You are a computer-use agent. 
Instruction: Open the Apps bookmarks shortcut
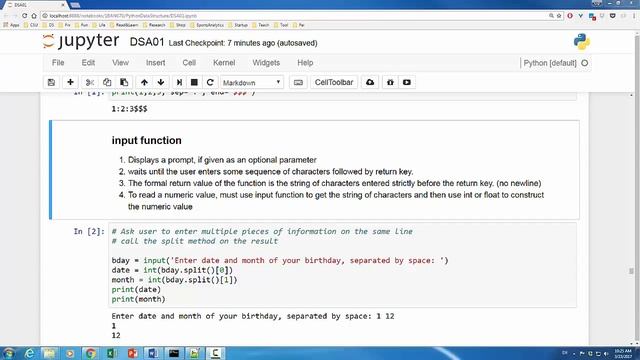(x=11, y=25)
